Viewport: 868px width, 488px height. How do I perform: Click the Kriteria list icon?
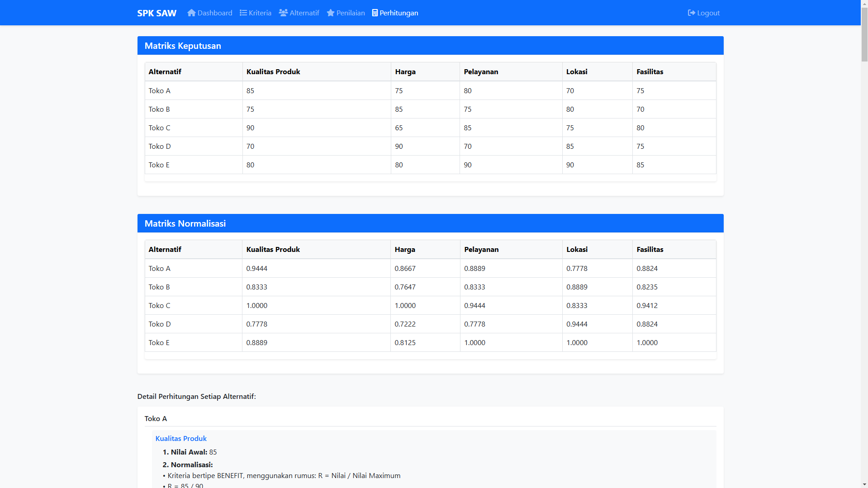click(x=243, y=13)
